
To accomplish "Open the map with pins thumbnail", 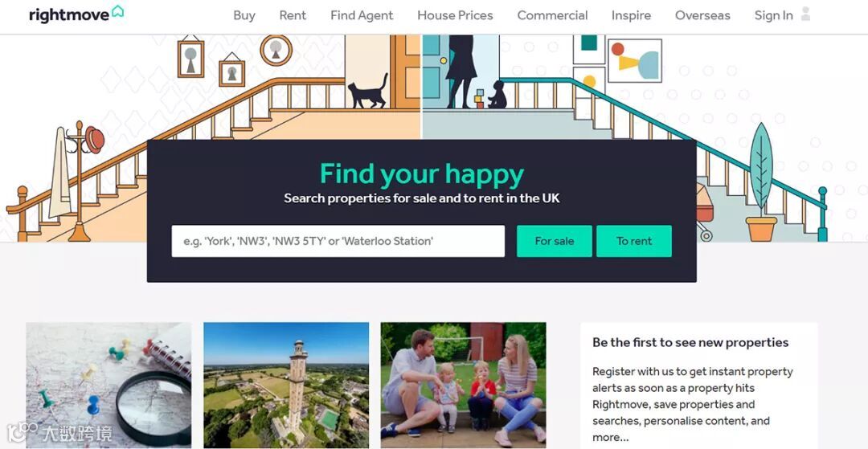I will [x=108, y=386].
